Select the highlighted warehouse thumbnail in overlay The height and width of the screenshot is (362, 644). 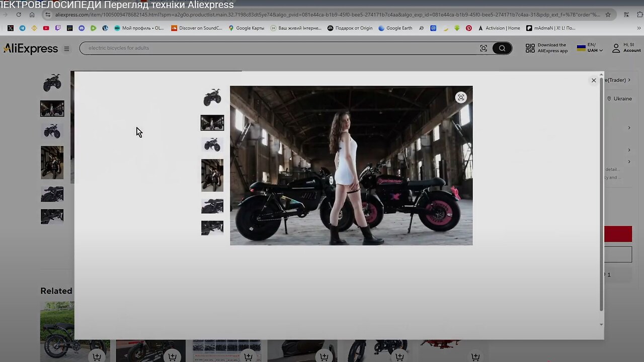pos(212,123)
